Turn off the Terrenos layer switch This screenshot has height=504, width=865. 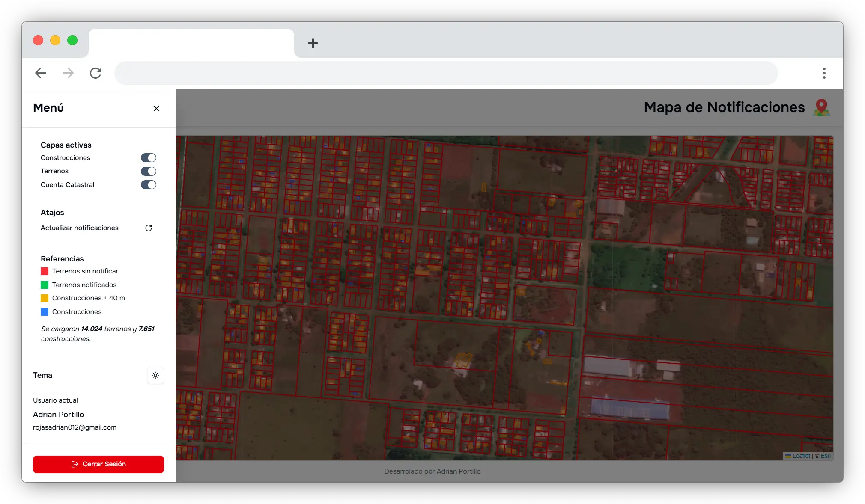tap(149, 171)
